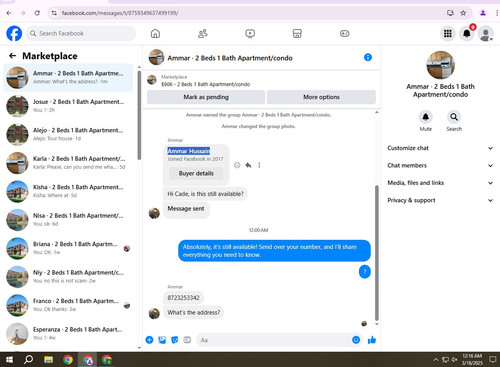Reload the browser page
Screen dimensions: 500x367
(37, 13)
